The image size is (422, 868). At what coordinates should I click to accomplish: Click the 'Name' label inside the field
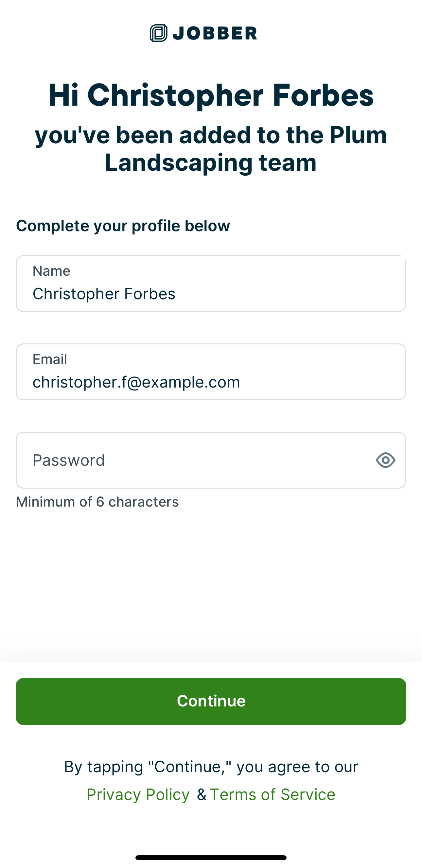(52, 271)
